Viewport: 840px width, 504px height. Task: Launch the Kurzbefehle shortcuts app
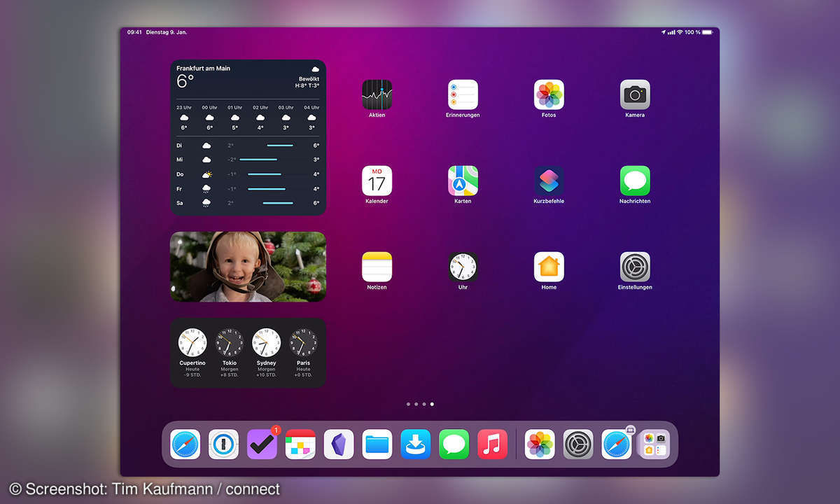click(549, 181)
